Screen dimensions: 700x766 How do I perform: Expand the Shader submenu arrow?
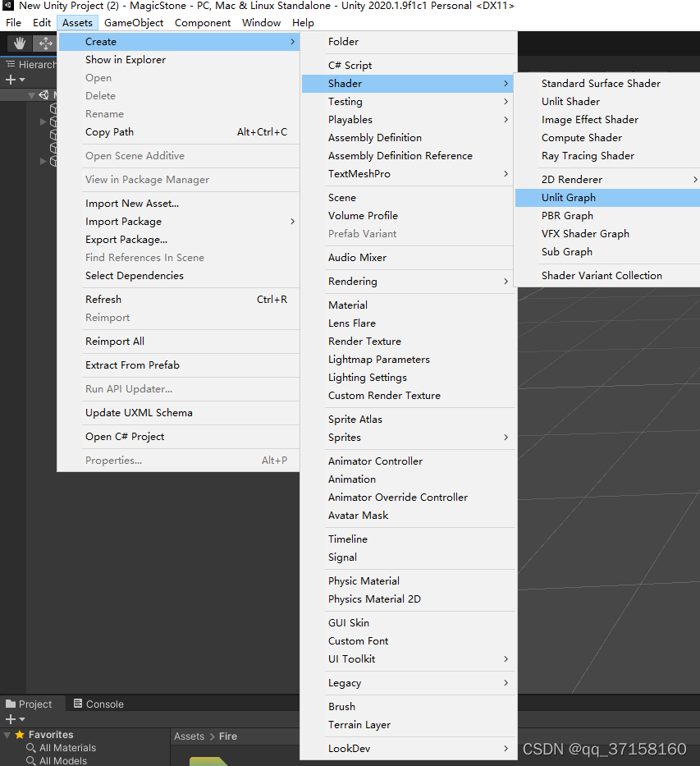[x=506, y=84]
